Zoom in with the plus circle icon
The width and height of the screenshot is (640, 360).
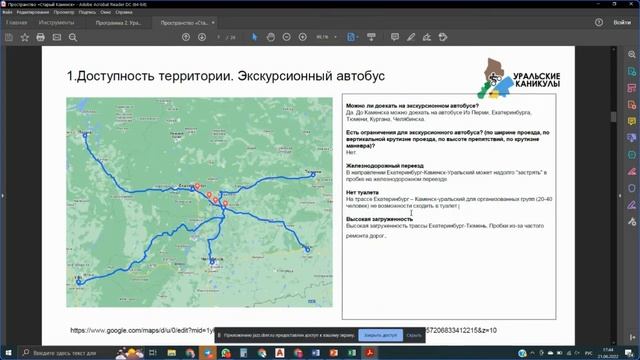pos(302,37)
